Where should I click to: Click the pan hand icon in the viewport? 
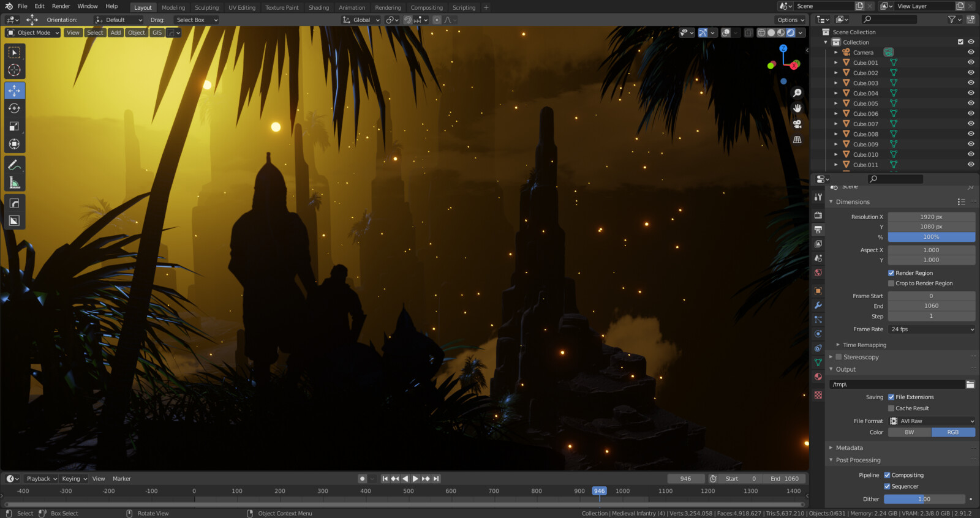(797, 108)
